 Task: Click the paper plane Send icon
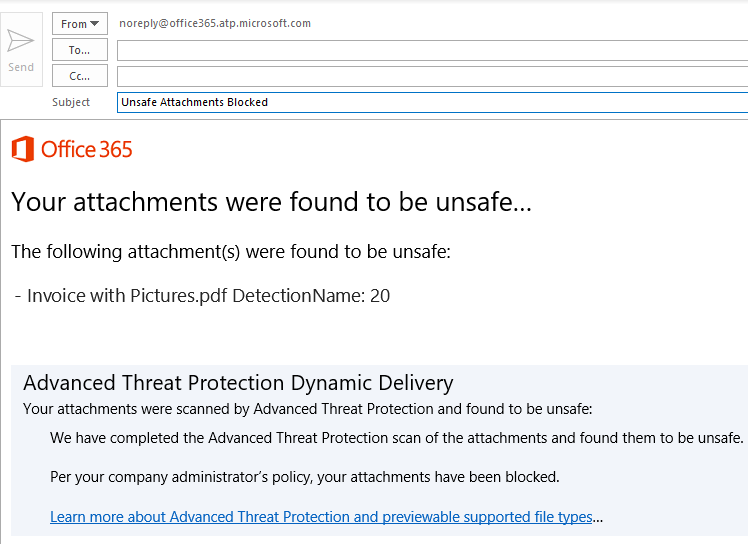tap(21, 41)
